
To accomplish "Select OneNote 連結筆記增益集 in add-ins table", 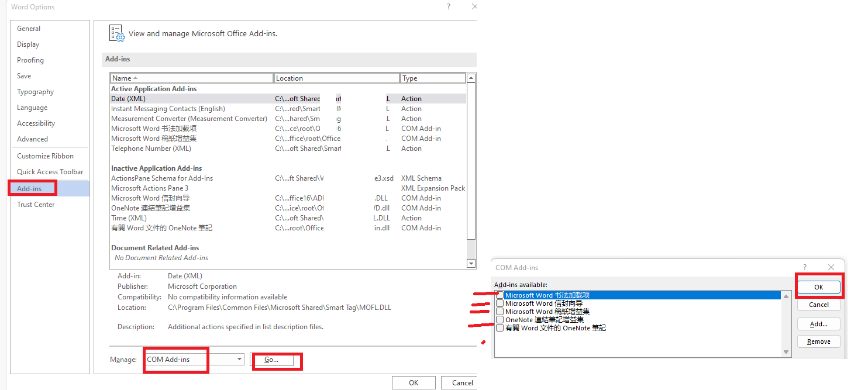I will (288, 208).
